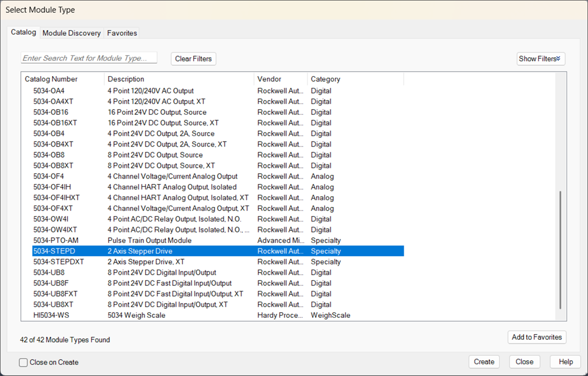This screenshot has width=588, height=376.
Task: Click 8 Point 24V DC Fast Digital Input/Output text
Action: click(x=170, y=283)
